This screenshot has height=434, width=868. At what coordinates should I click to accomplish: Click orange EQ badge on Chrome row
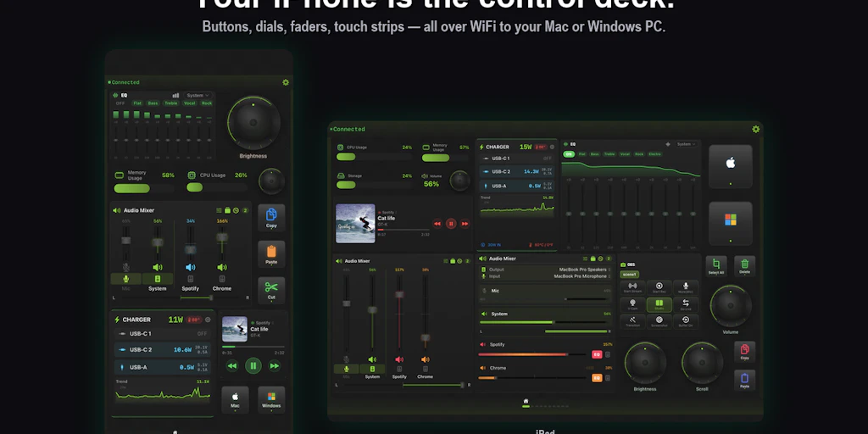pyautogui.click(x=597, y=378)
